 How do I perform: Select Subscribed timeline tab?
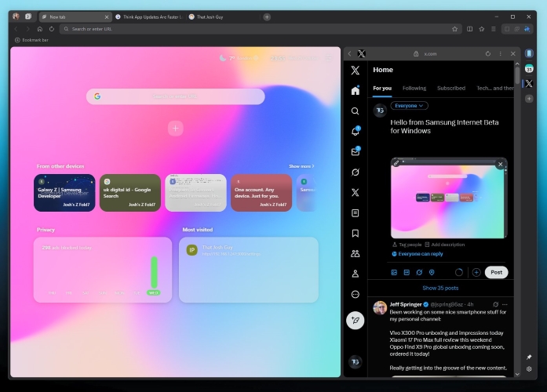(451, 88)
